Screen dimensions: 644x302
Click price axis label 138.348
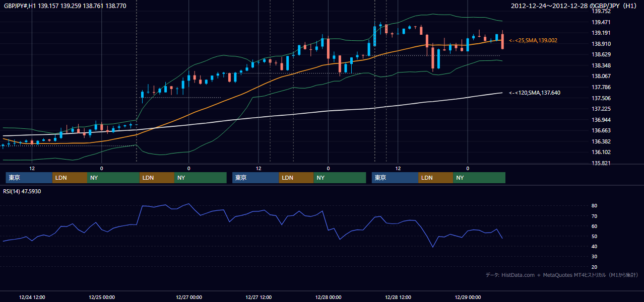[601, 65]
